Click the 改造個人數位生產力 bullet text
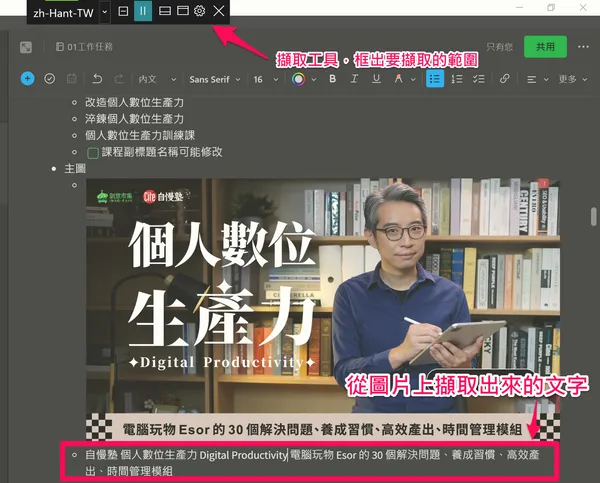 coord(134,102)
